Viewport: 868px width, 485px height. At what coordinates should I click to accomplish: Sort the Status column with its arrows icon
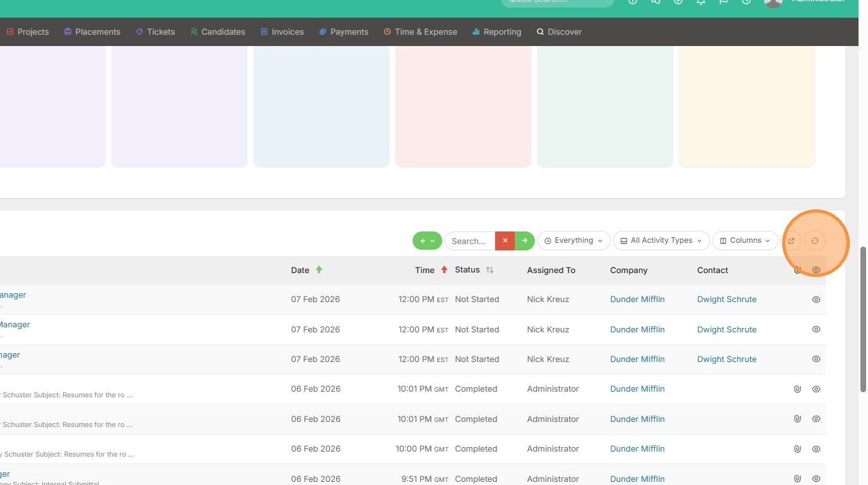490,270
